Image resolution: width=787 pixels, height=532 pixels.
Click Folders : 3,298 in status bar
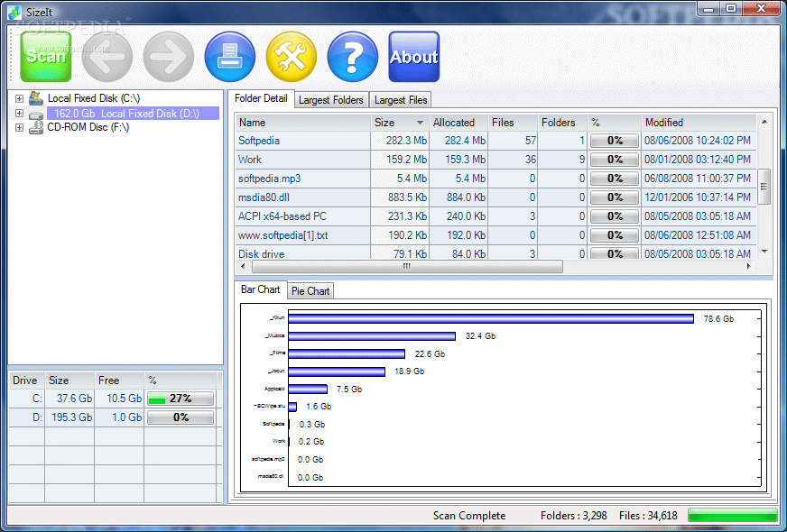point(574,516)
